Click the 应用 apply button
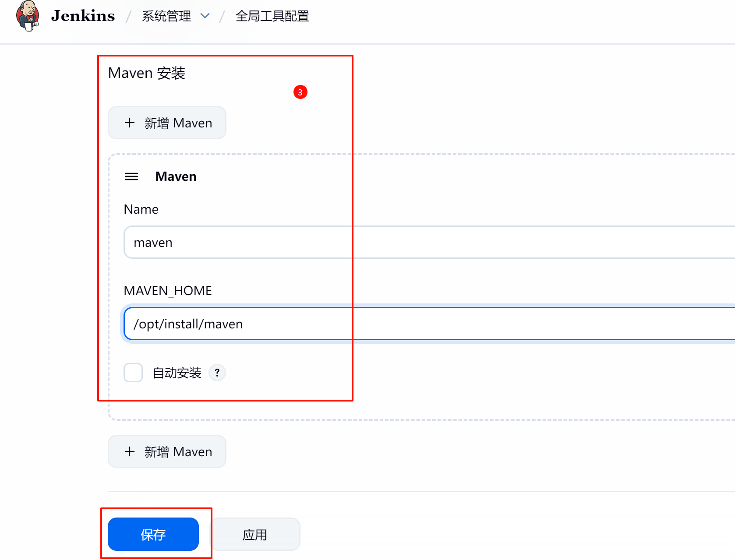The height and width of the screenshot is (560, 735). (254, 534)
